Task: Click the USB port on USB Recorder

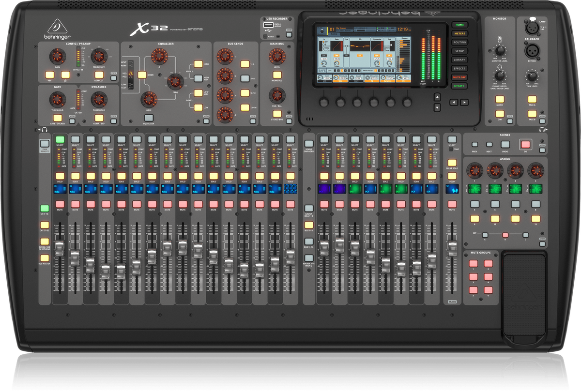Action: tap(268, 25)
